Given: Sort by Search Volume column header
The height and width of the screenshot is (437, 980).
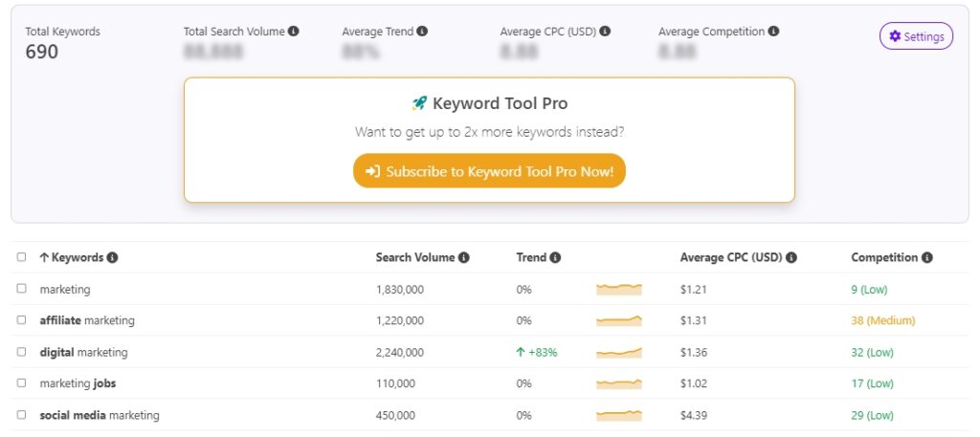Looking at the screenshot, I should point(415,257).
